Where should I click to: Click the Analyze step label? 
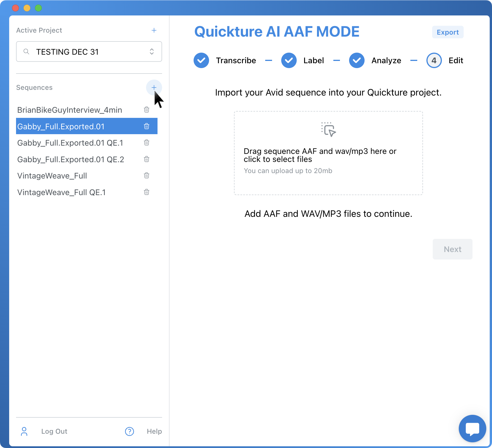coord(386,60)
